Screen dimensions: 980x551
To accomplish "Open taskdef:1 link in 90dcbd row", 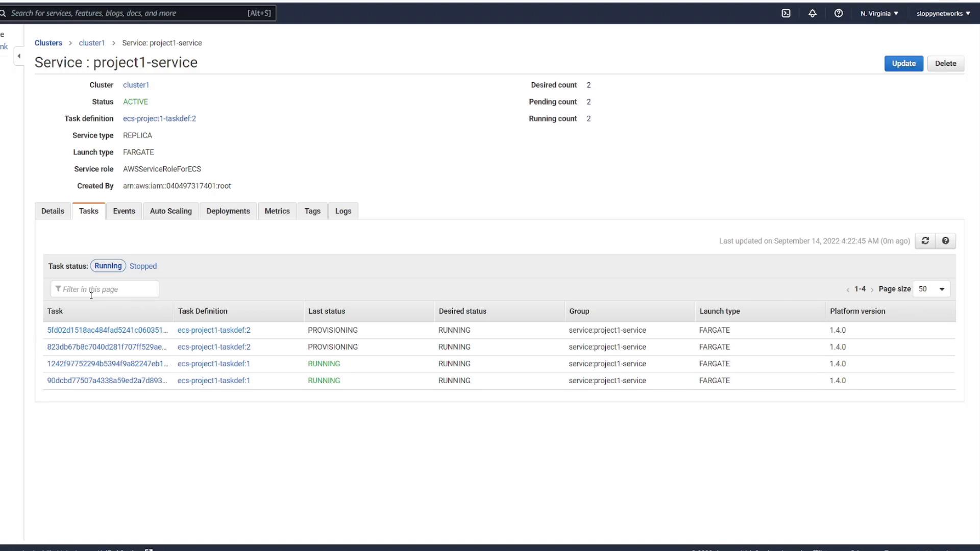I will (214, 381).
